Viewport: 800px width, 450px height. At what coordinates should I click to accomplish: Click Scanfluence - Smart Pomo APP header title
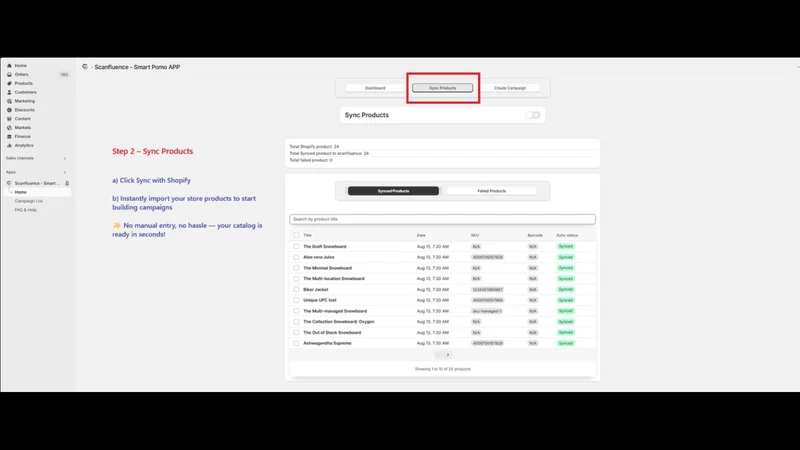coord(137,67)
